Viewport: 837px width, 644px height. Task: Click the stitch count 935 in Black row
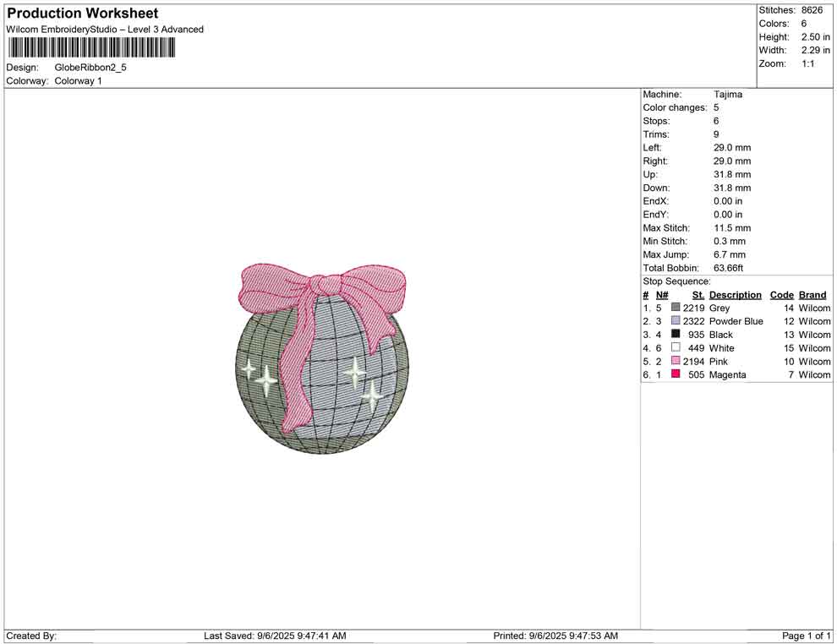tap(696, 335)
